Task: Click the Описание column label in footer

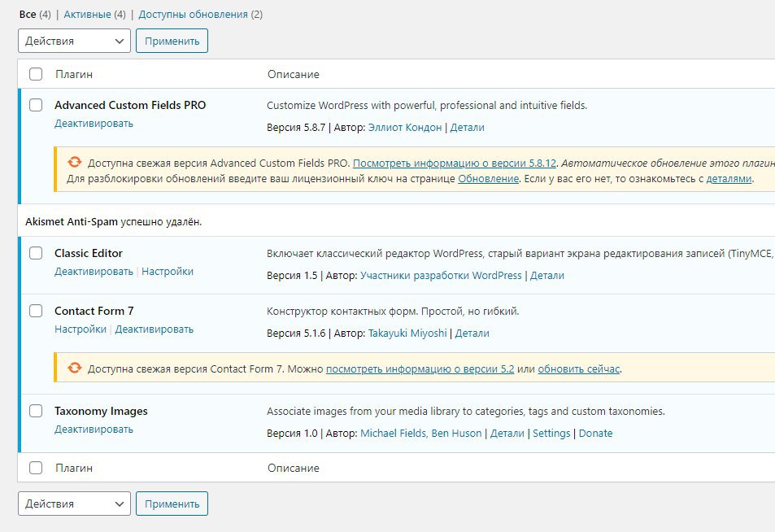Action: (x=294, y=468)
